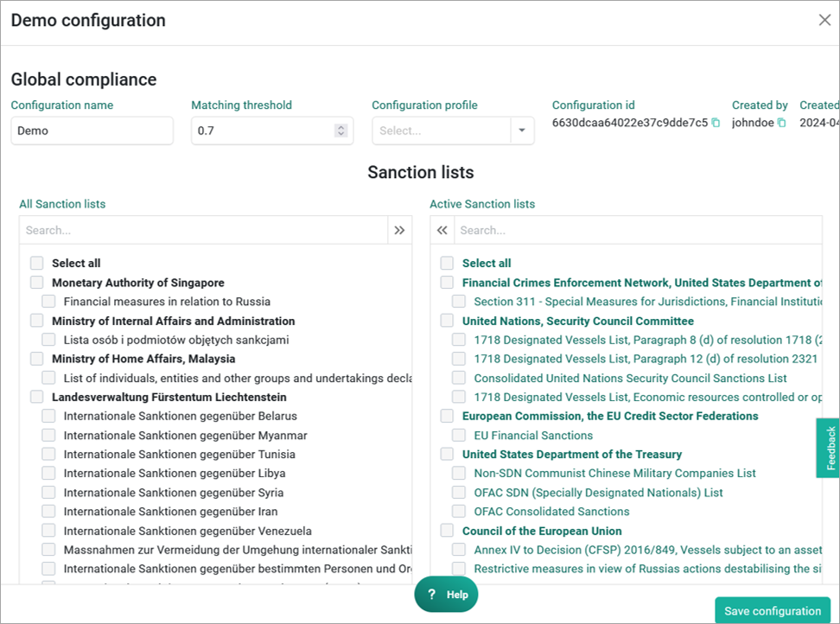Open the Feedback side tab
The image size is (840, 624).
click(x=830, y=448)
